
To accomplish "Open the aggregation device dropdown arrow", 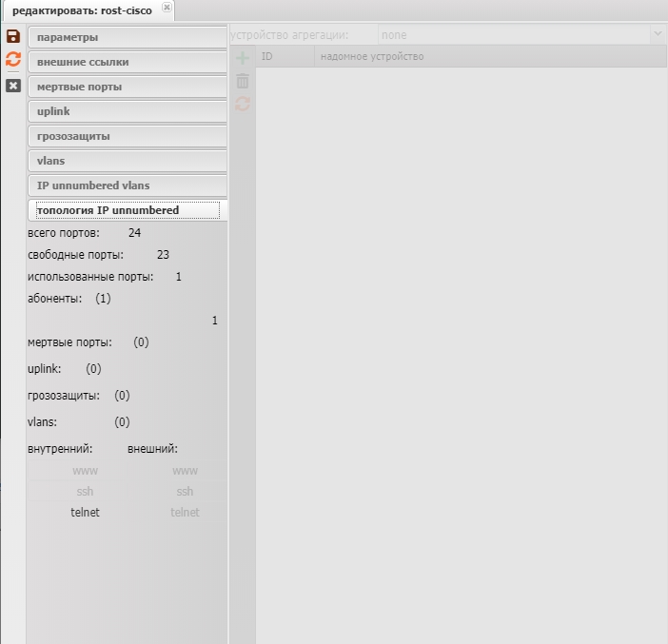I will 657,34.
